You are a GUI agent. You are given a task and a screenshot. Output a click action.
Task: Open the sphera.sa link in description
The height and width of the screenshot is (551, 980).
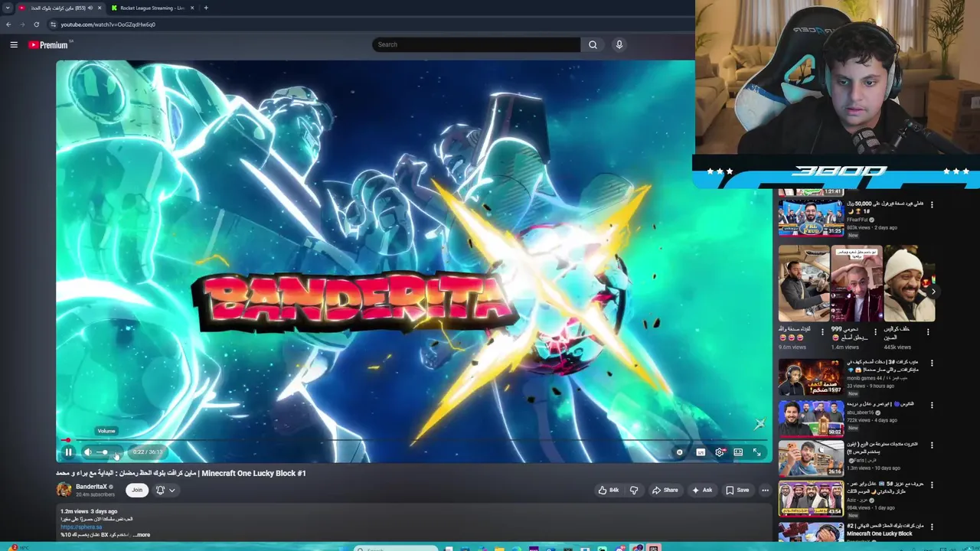(x=81, y=527)
